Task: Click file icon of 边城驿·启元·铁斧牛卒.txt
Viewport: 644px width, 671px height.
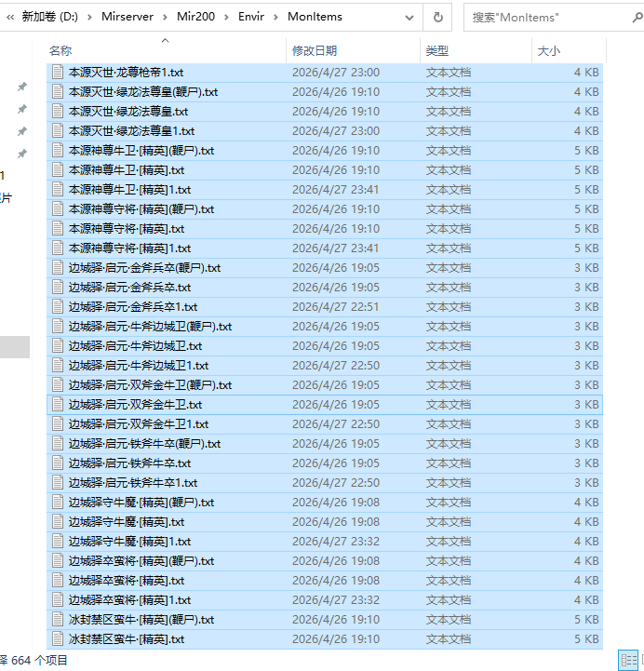Action: tap(58, 463)
